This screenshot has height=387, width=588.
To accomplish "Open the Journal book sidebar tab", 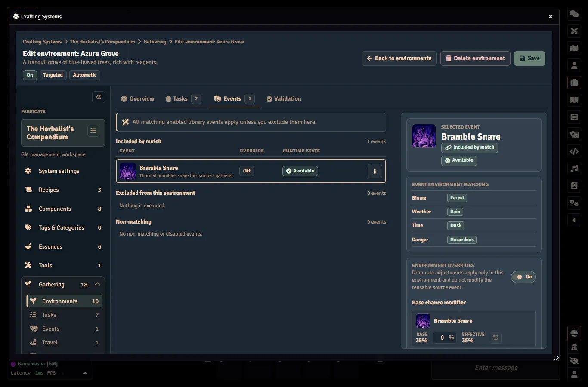I will point(574,100).
